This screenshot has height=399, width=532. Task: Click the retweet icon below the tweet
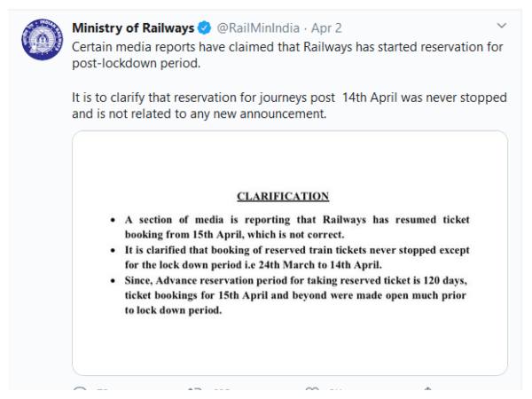coord(195,392)
